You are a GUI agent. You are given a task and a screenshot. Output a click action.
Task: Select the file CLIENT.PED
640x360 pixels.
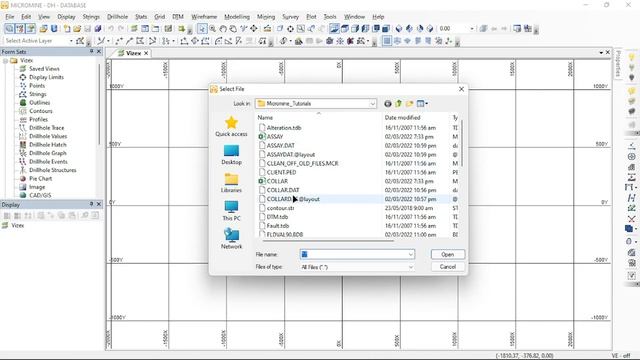pyautogui.click(x=281, y=172)
